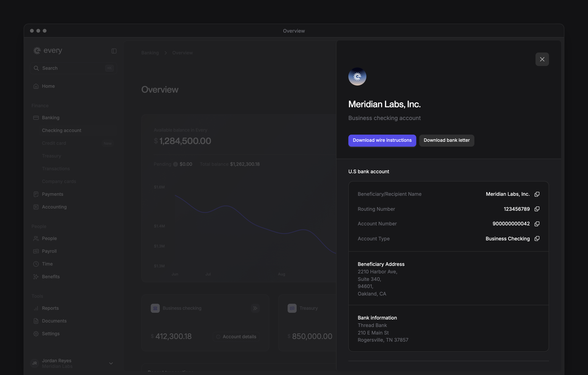This screenshot has width=588, height=375.
Task: Click the sparkle icon on Business checking card
Action: 255,308
